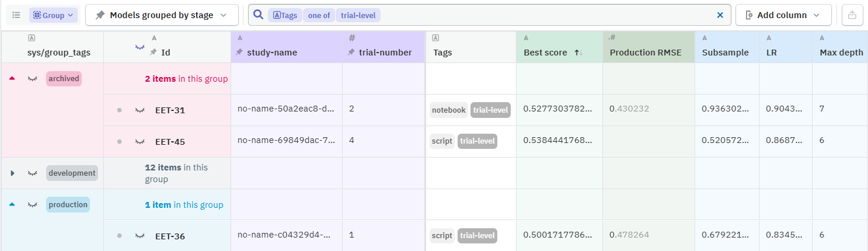Click Subsample value 0.936302...
Image resolution: width=868 pixels, height=251 pixels.
pos(725,109)
